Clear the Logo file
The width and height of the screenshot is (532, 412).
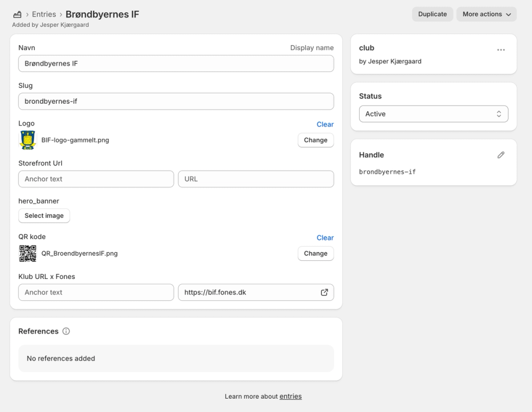[325, 124]
